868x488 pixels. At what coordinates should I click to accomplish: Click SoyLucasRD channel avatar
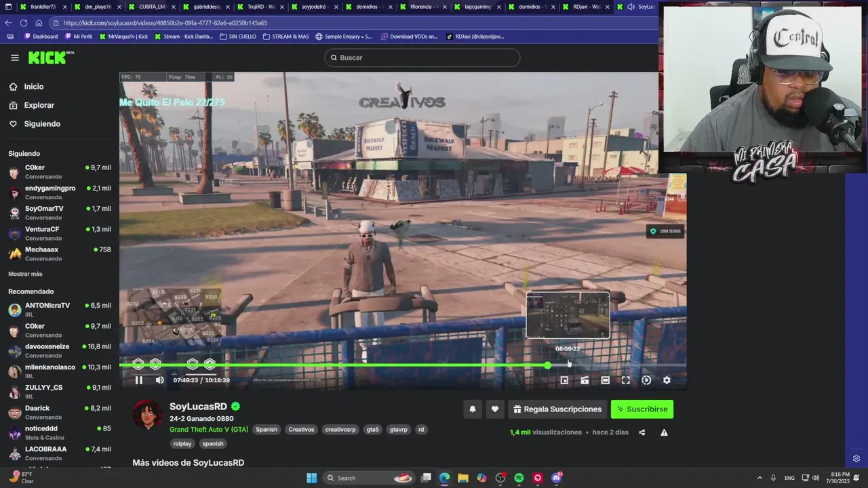coord(147,415)
